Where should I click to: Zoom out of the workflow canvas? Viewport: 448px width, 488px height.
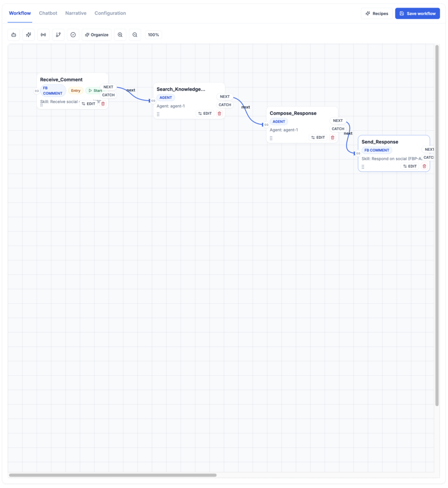[x=135, y=35]
